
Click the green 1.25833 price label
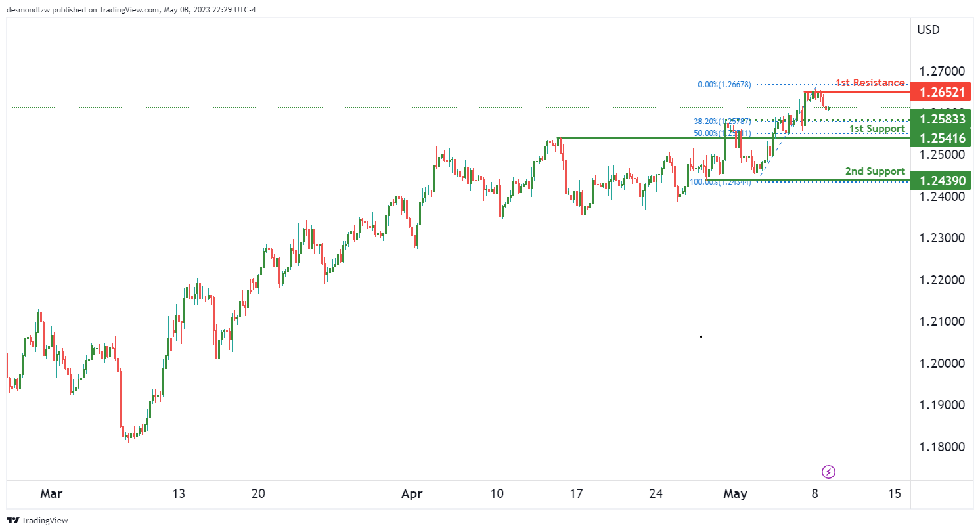coord(942,119)
